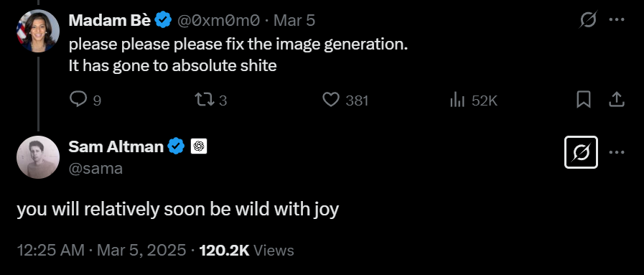Click OpenAI affiliation badge next to Sam Altman
This screenshot has height=275, width=644.
tap(199, 146)
